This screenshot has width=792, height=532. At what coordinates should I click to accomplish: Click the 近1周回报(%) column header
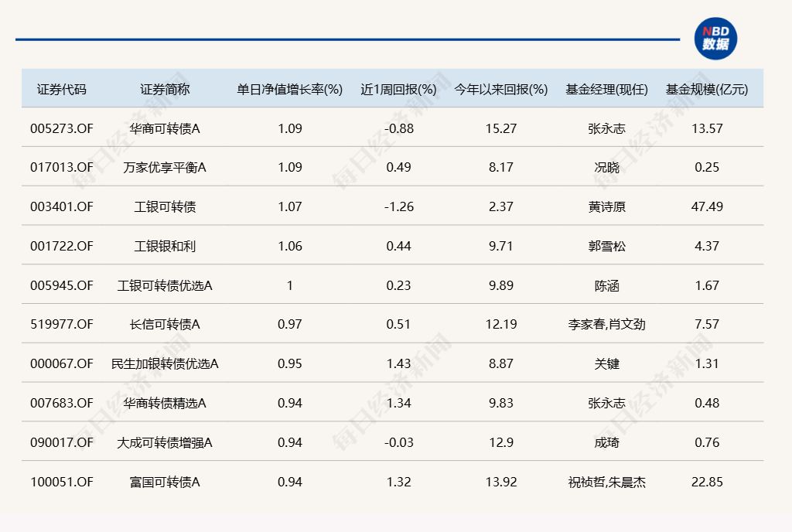coord(398,89)
